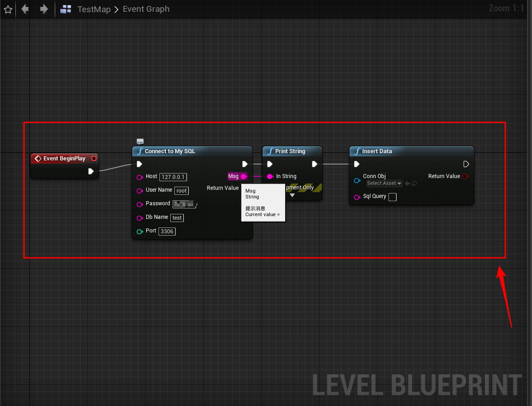Toggle the reveal icon beside the Password field
Image resolution: width=532 pixels, height=406 pixels.
[197, 204]
